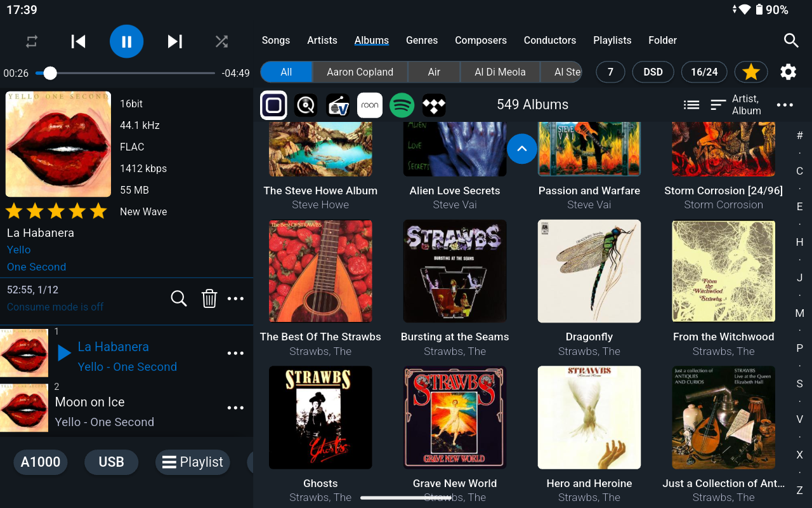Skip to previous track
This screenshot has width=812, height=508.
[x=78, y=42]
